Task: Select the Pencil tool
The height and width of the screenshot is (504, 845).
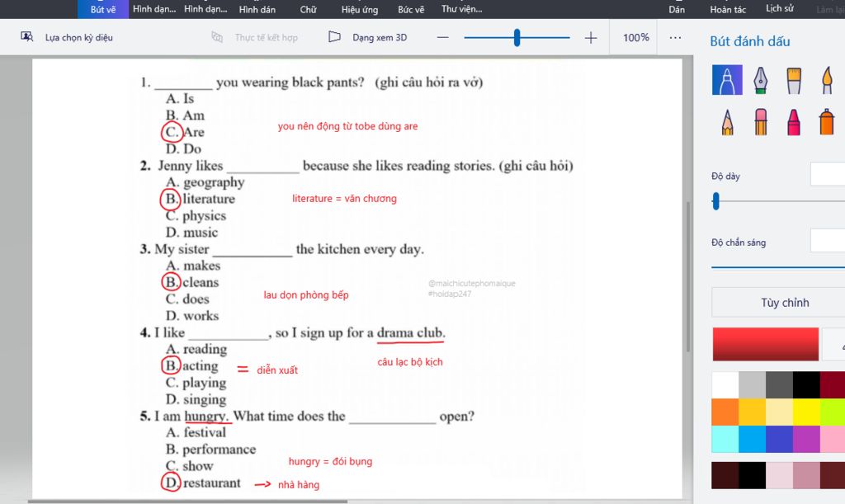Action: (x=727, y=121)
